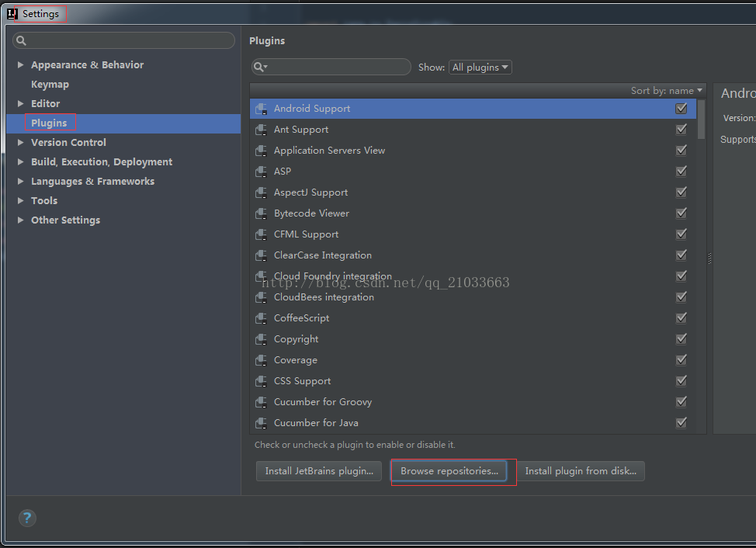Viewport: 756px width, 548px height.
Task: Click the ASP plugin icon
Action: click(x=261, y=172)
